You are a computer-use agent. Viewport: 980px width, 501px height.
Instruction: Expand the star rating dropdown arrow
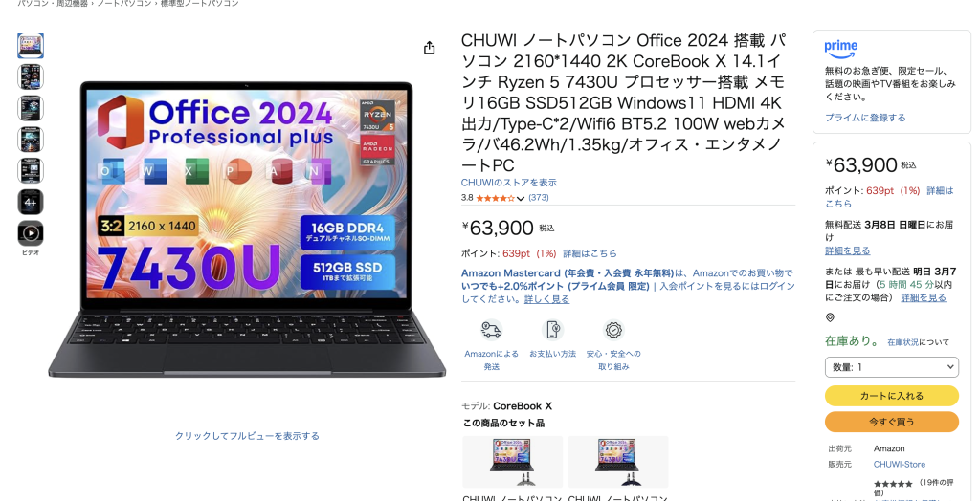(x=520, y=198)
